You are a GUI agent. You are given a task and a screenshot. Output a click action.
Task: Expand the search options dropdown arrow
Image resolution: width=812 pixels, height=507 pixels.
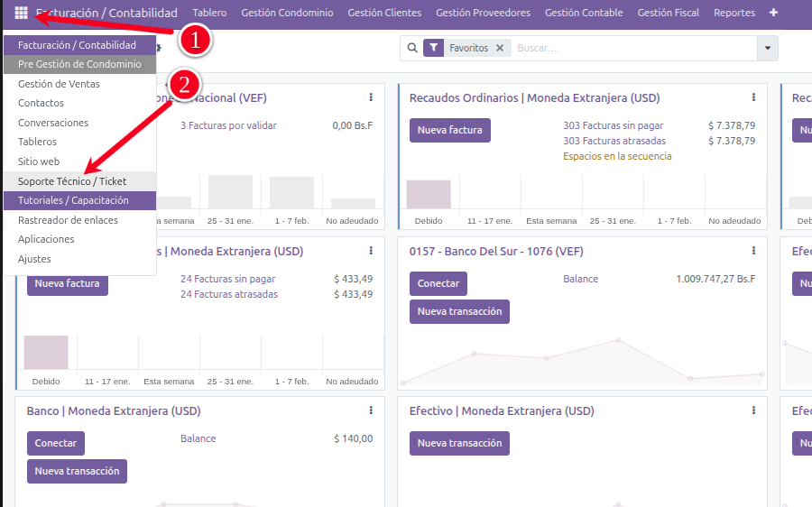point(768,48)
